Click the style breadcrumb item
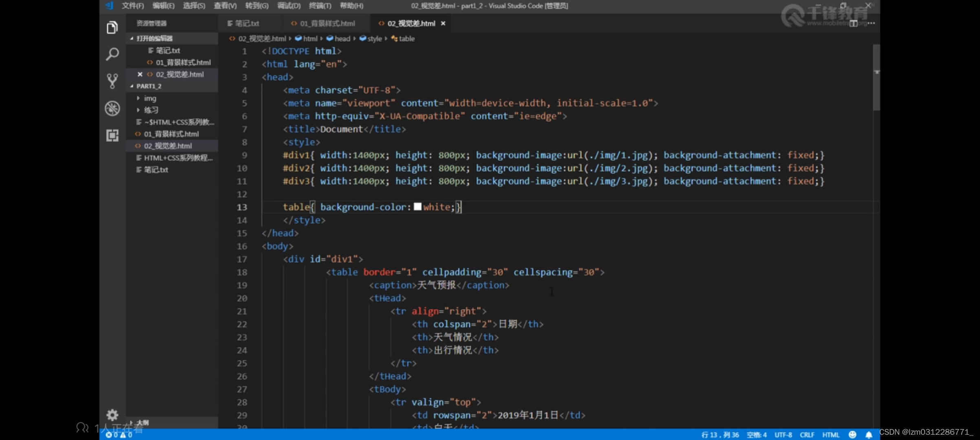The width and height of the screenshot is (980, 440). click(371, 39)
